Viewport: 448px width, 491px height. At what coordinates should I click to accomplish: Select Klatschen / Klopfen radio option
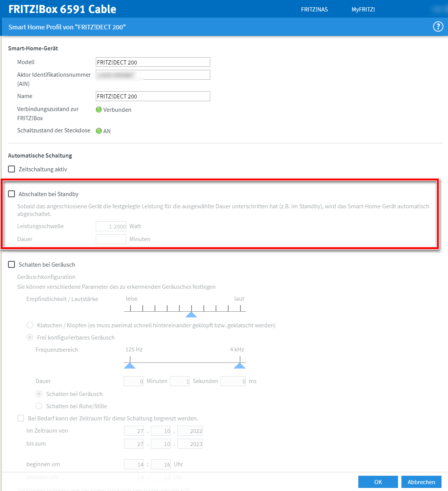click(x=30, y=325)
